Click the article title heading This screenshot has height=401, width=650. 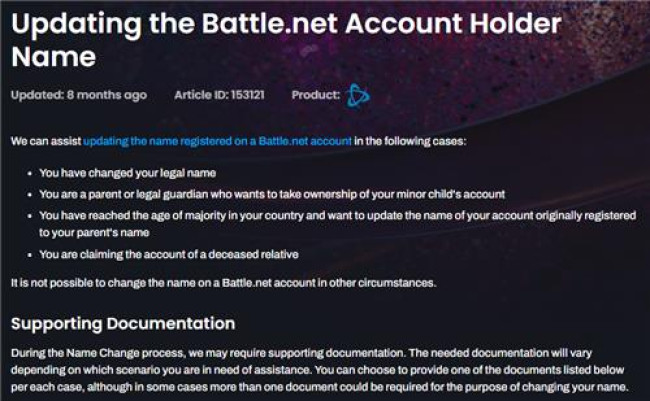click(286, 40)
